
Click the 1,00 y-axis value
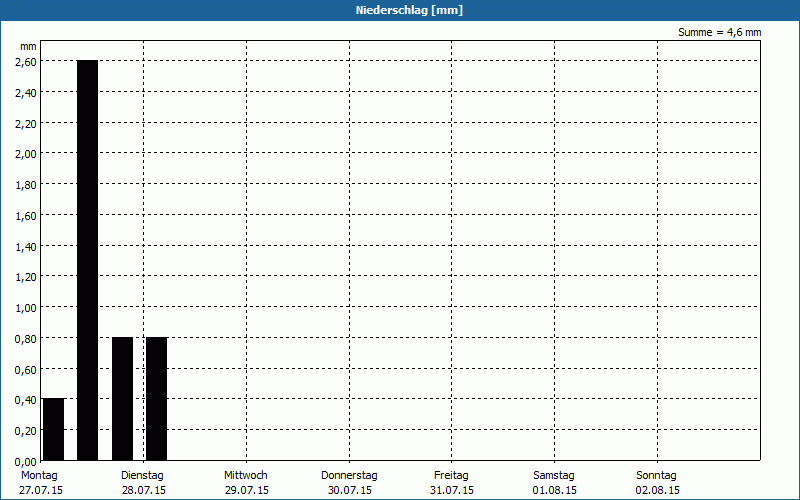(26, 308)
